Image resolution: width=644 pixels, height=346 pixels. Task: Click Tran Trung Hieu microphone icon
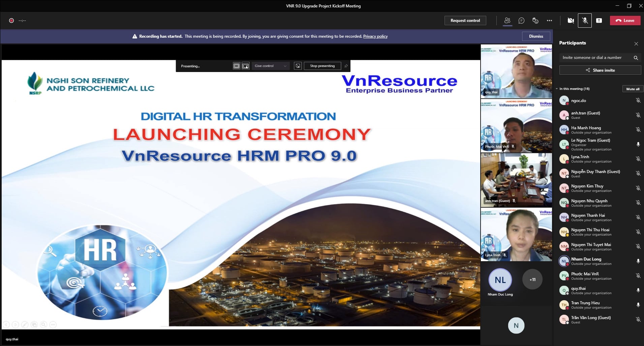pos(638,305)
